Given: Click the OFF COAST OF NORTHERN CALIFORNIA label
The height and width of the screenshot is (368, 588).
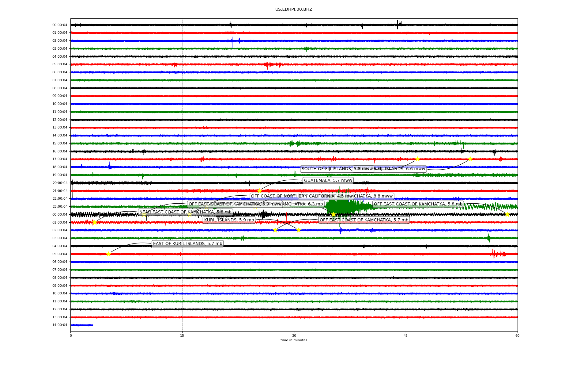Looking at the screenshot, I should click(302, 196).
